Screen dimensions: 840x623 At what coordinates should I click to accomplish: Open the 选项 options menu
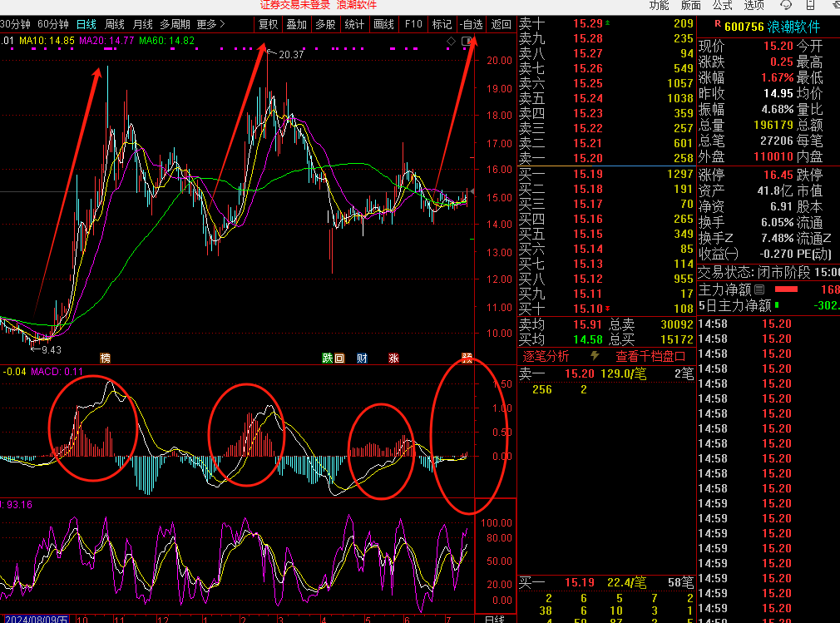tap(754, 5)
